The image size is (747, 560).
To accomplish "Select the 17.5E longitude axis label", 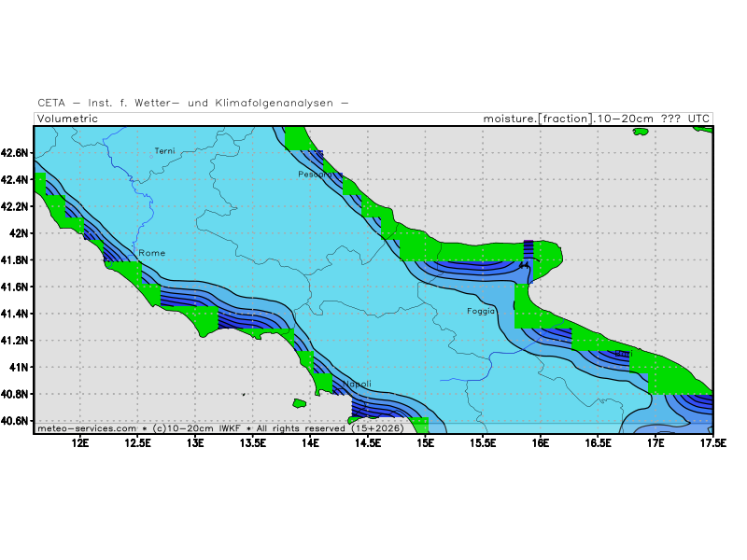I will pyautogui.click(x=712, y=443).
